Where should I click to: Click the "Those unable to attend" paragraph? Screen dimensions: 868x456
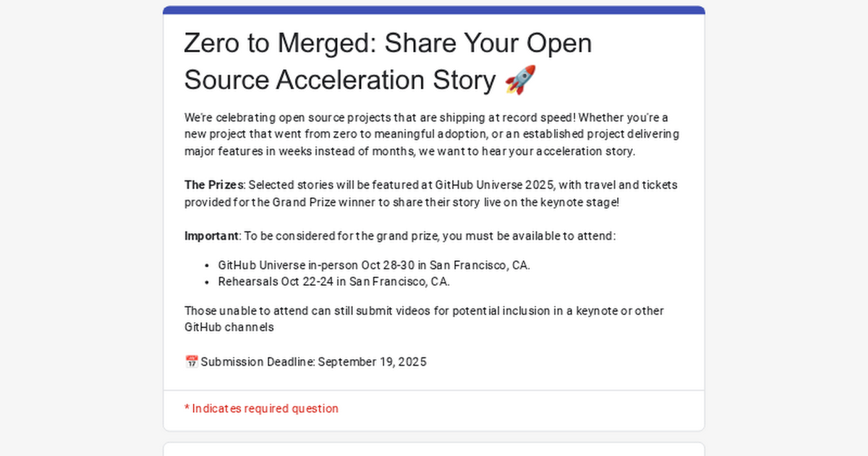coord(424,311)
